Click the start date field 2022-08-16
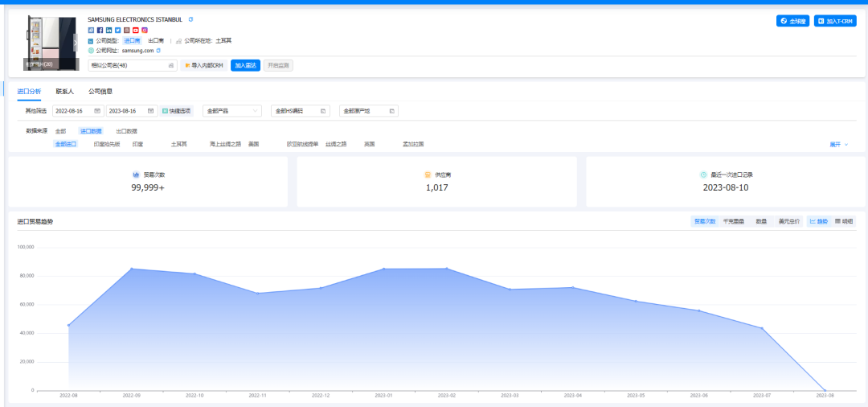868x407 pixels. tap(77, 111)
